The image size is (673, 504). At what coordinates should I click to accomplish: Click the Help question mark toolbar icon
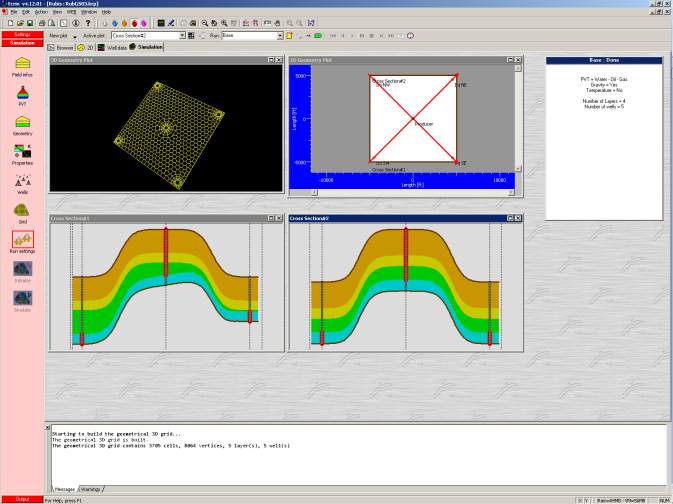[x=89, y=21]
